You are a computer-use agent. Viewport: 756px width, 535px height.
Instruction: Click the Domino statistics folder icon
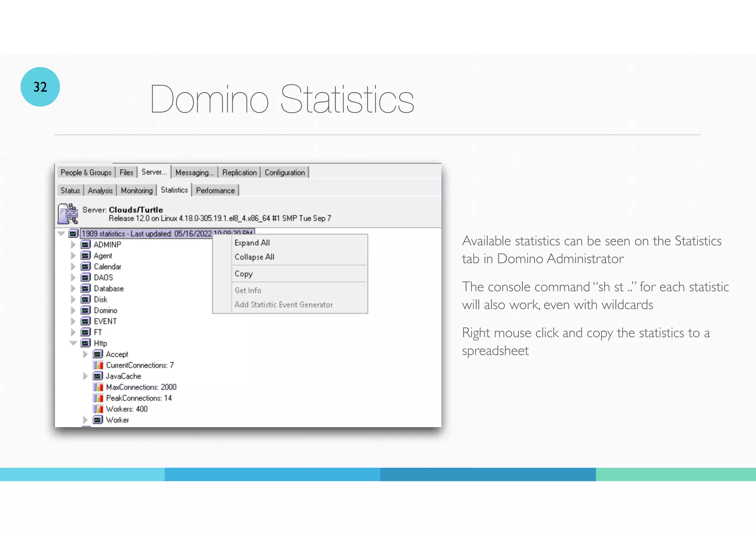click(x=86, y=310)
